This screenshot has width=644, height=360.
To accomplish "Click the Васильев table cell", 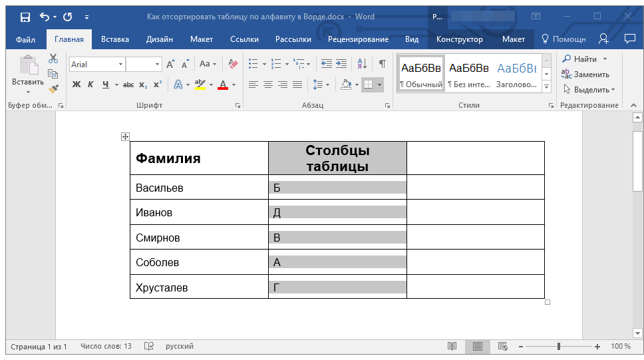I will coord(199,188).
